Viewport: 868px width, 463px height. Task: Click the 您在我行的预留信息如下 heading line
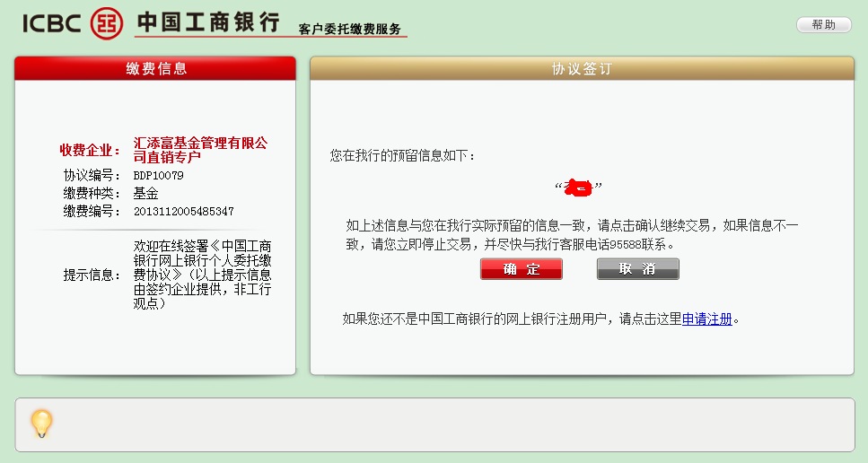click(x=403, y=156)
